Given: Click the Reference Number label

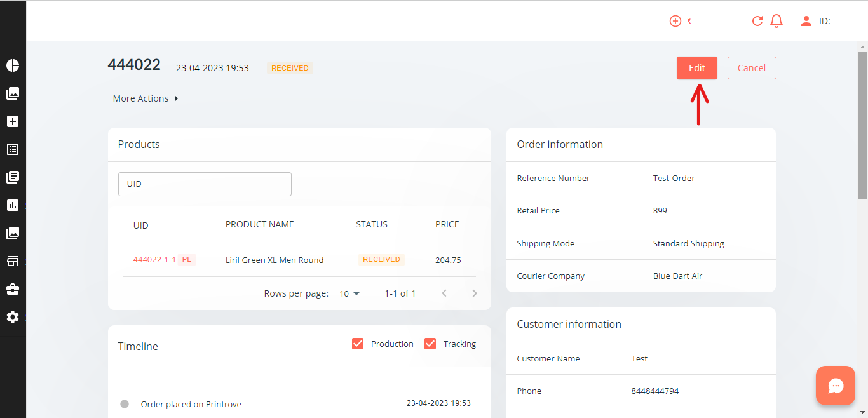Looking at the screenshot, I should pos(553,178).
